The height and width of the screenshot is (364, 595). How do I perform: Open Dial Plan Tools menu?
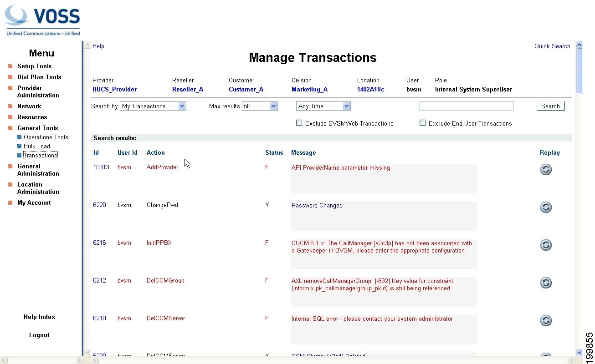click(x=39, y=77)
